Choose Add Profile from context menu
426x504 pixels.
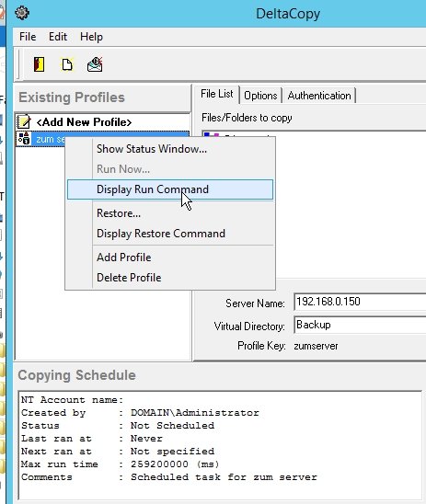(170, 258)
